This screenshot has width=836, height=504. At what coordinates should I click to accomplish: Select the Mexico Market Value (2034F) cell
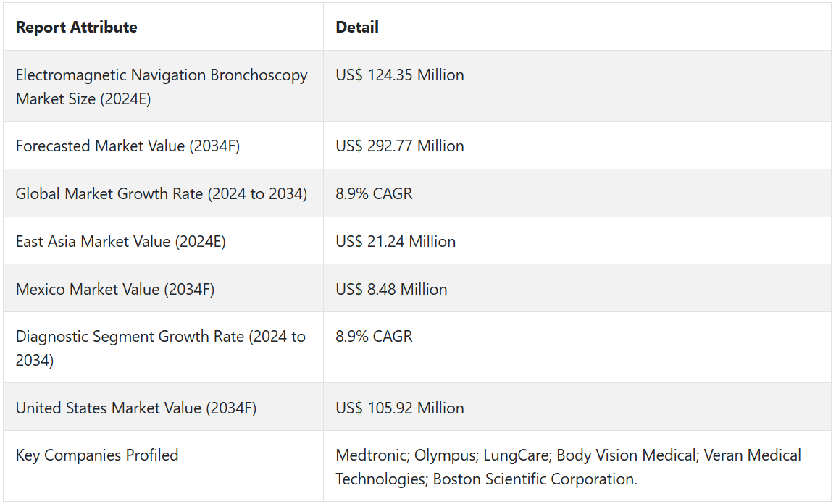[114, 290]
